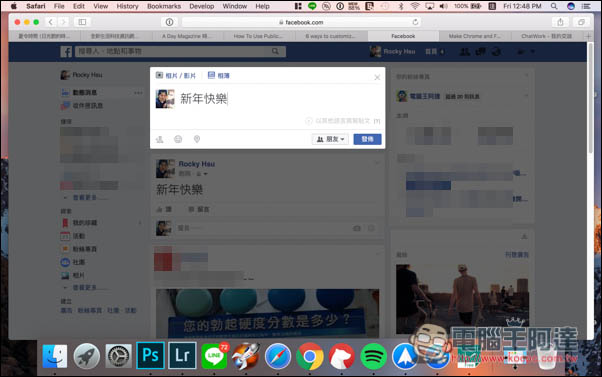Click the Wi-Fi icon in the menu bar
The height and width of the screenshot is (377, 602).
tap(415, 6)
